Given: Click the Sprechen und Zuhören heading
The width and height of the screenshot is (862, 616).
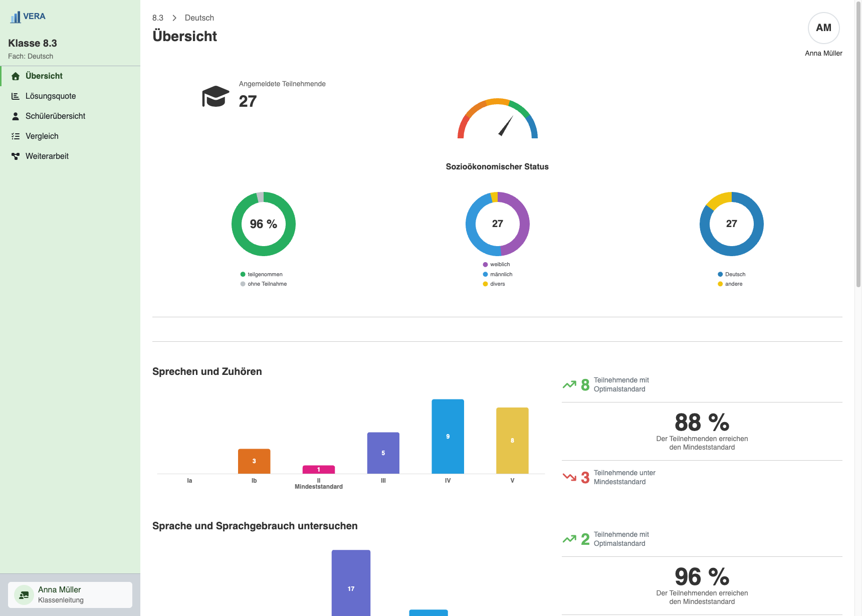Looking at the screenshot, I should pyautogui.click(x=207, y=371).
